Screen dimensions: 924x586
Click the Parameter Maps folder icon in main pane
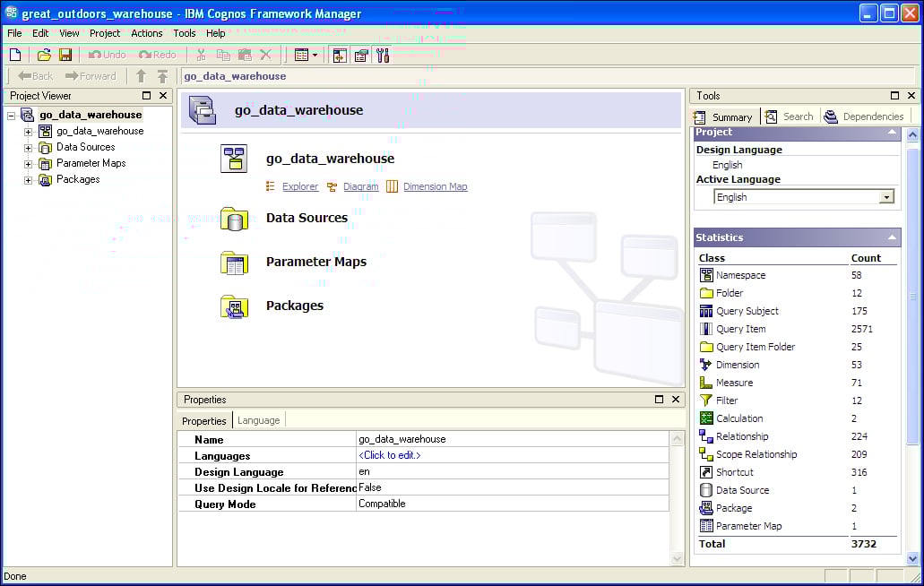click(234, 263)
